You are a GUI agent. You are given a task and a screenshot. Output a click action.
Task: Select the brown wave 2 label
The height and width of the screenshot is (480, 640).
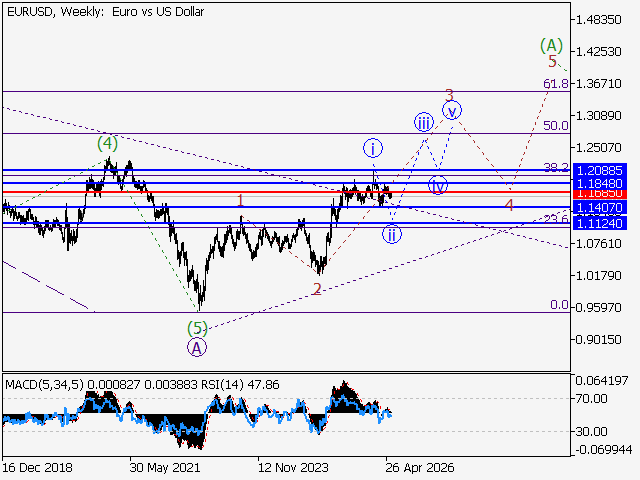317,289
